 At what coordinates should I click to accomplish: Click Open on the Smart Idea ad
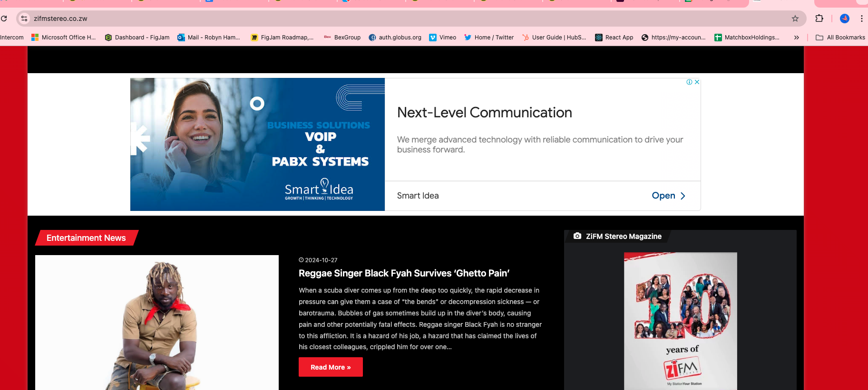[668, 196]
